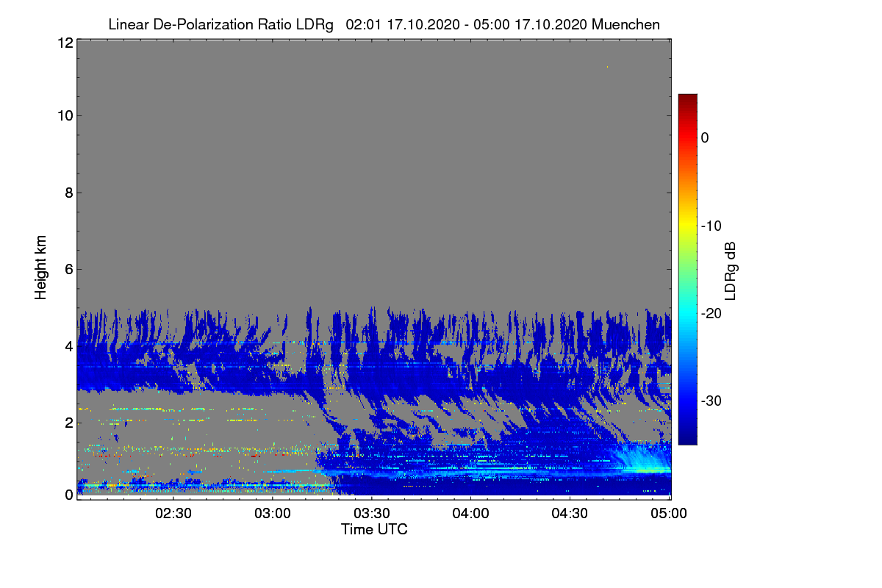Click the '02:30' time tick label
The width and height of the screenshot is (882, 588).
173,513
